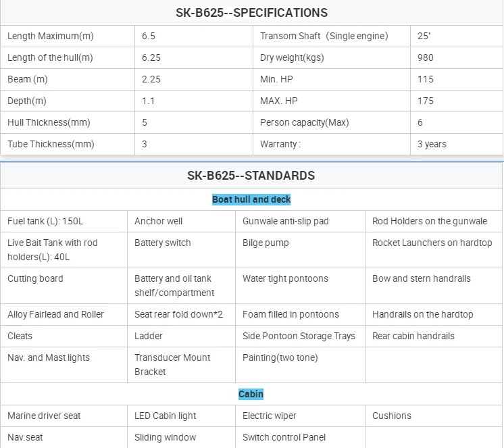Click the 'LED Cabin light' entry

point(166,416)
